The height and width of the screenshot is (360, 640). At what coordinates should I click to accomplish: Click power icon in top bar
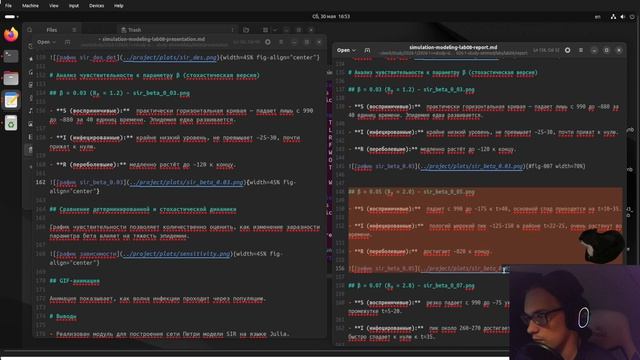tap(632, 17)
